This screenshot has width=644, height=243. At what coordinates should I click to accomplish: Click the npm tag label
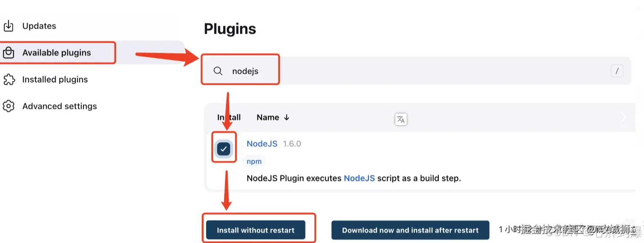pyautogui.click(x=254, y=162)
